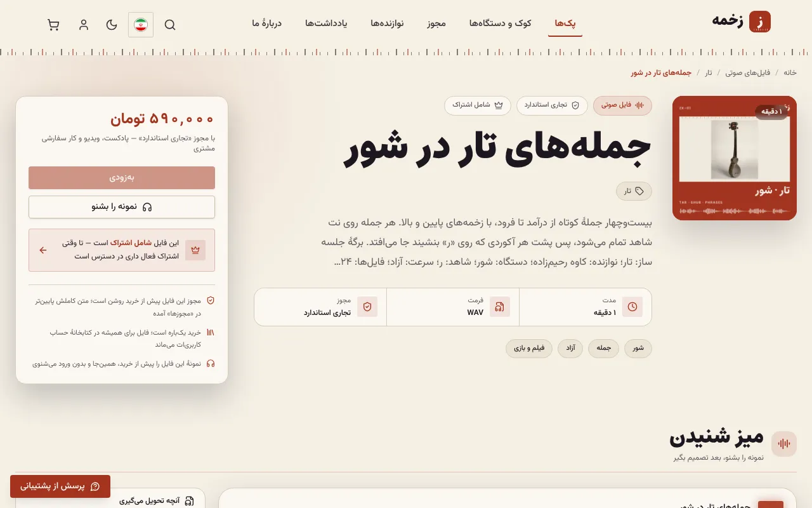Image resolution: width=812 pixels, height=508 pixels.
Task: Click the waveform icon beside میز شنیدن
Action: pyautogui.click(x=784, y=444)
